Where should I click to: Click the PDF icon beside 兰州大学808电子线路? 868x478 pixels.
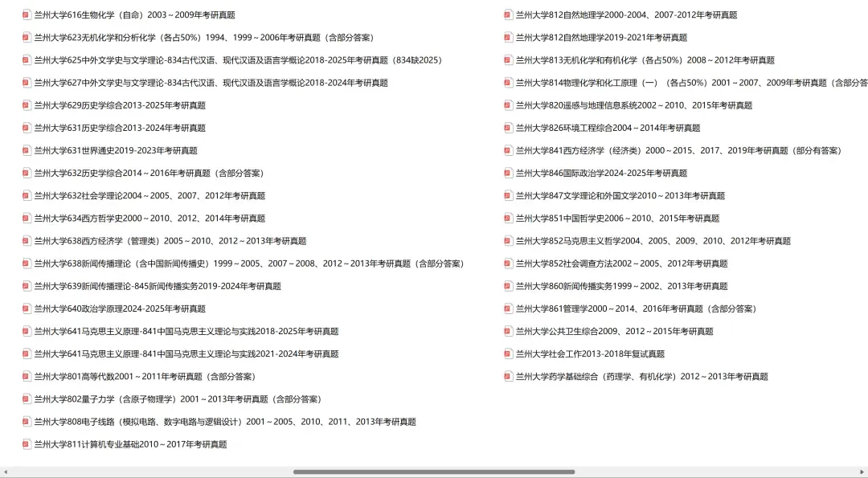click(x=27, y=422)
